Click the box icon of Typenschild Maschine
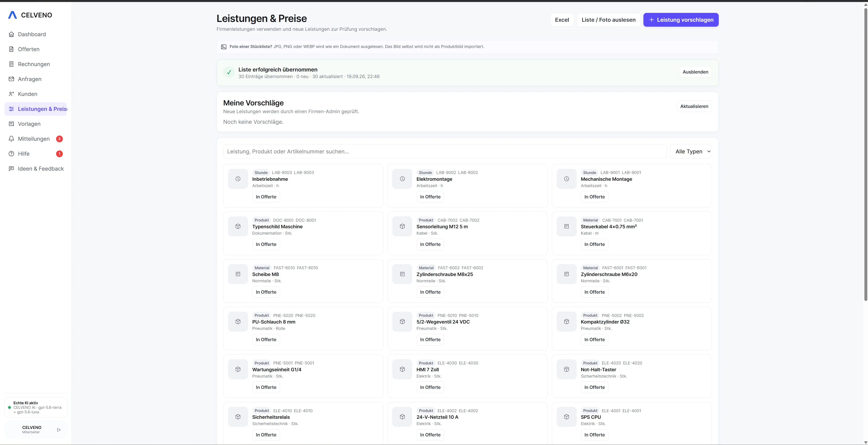868x445 pixels. click(238, 226)
